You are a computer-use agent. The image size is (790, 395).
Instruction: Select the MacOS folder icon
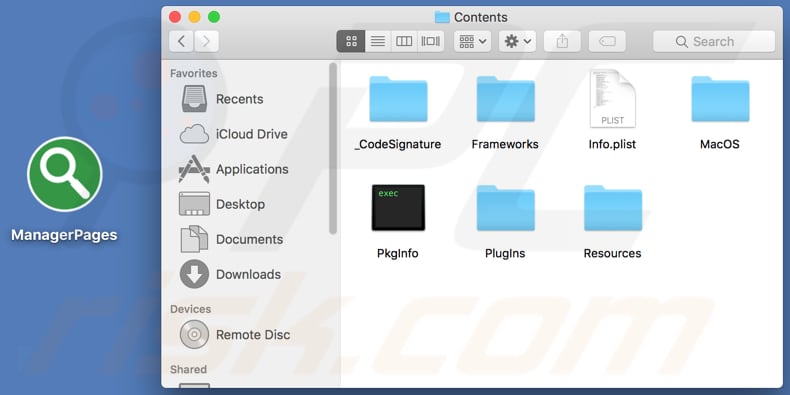[720, 99]
